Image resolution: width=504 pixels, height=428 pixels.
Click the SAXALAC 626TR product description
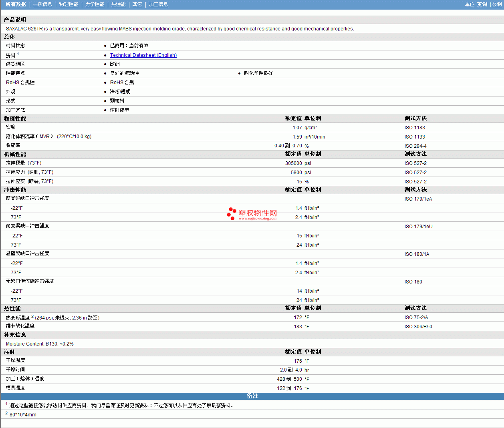pos(180,29)
